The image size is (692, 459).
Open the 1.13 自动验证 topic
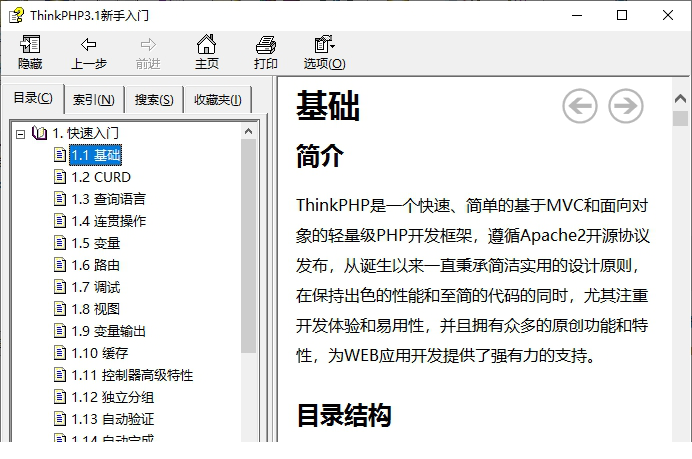(x=113, y=419)
